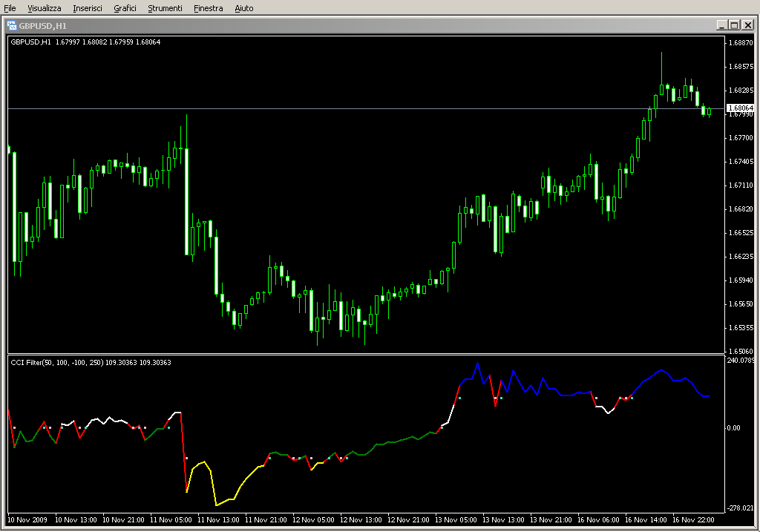
Task: Maximize the GBPUSD,H1 chart window
Action: [x=734, y=25]
